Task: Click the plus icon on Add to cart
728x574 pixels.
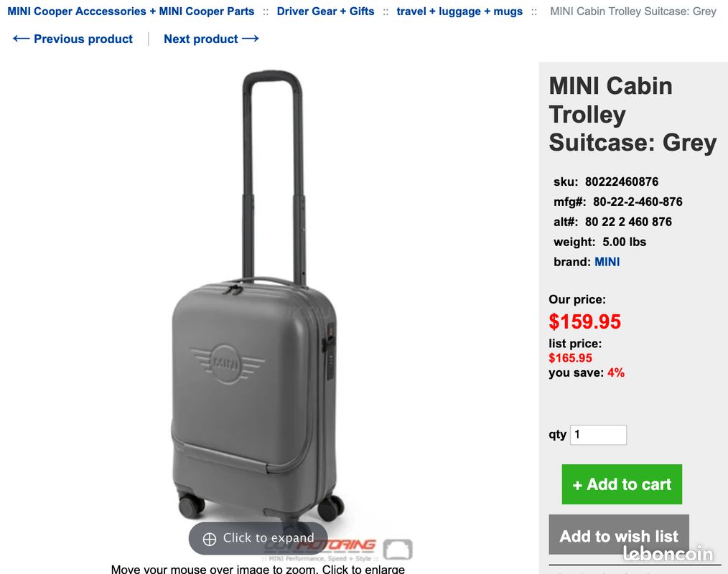Action: 577,486
